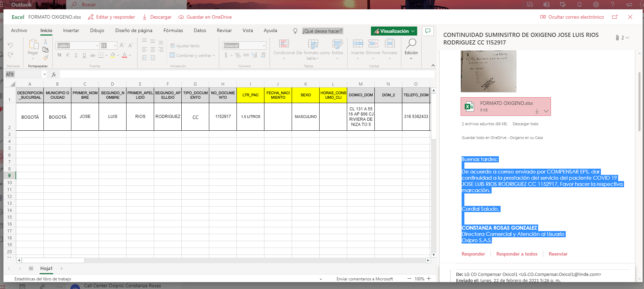Toggle bold (N) formatting
The width and height of the screenshot is (644, 289).
pyautogui.click(x=60, y=55)
